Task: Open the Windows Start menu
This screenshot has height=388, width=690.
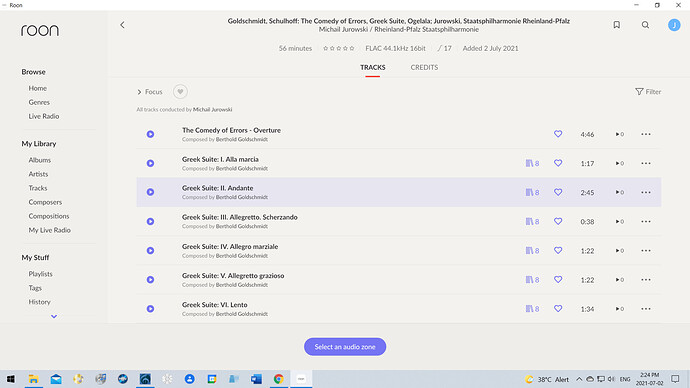Action: point(11,379)
